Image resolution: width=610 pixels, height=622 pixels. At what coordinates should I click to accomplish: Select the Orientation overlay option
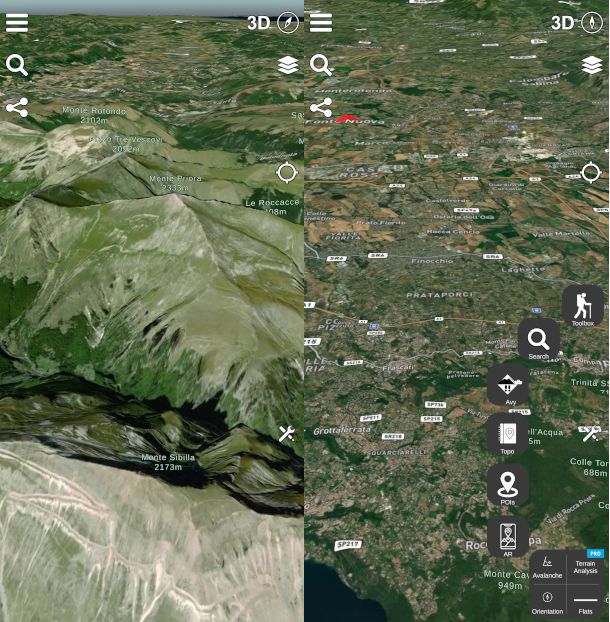pos(547,601)
